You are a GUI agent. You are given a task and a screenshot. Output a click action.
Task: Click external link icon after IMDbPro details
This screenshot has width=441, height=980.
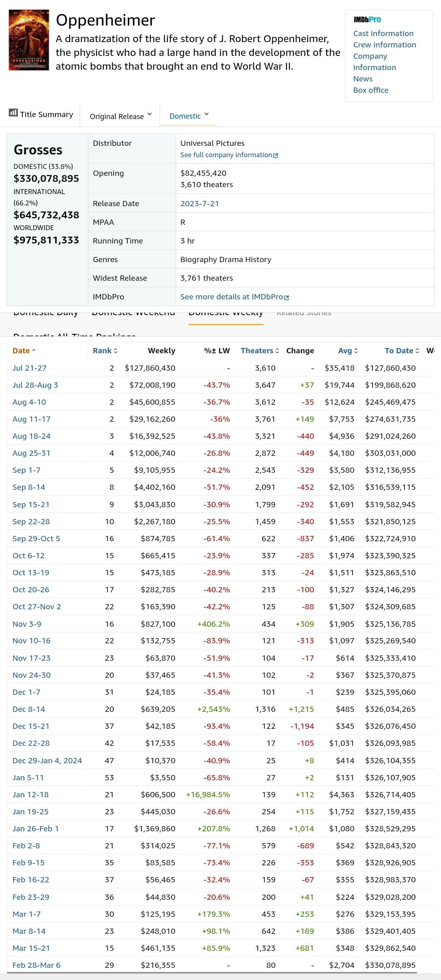[287, 297]
